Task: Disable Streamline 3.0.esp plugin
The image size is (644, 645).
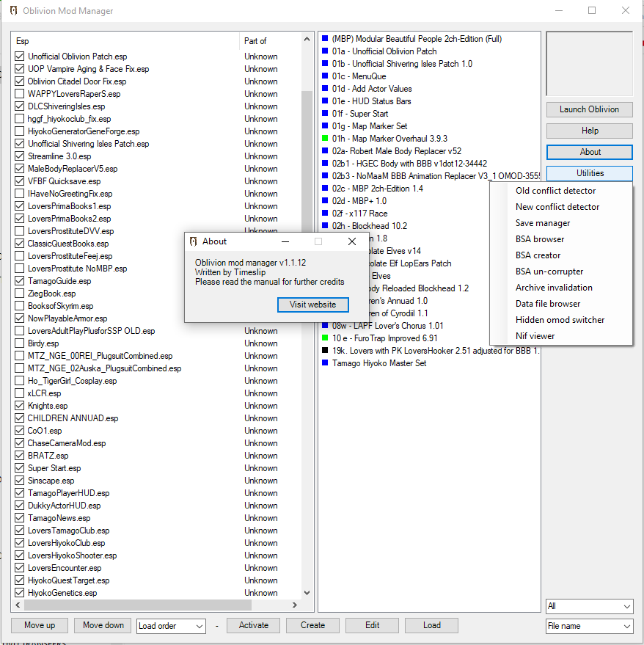Action: (19, 156)
